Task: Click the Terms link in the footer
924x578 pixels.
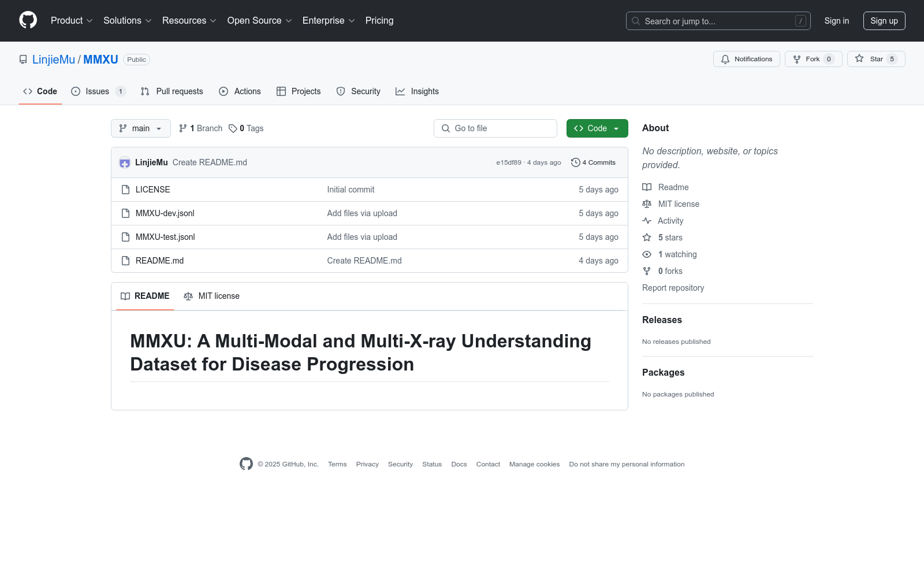Action: coord(337,464)
